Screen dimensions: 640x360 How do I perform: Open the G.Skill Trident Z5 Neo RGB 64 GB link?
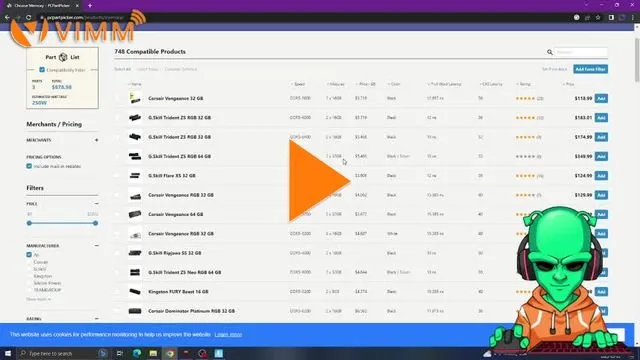click(x=184, y=272)
